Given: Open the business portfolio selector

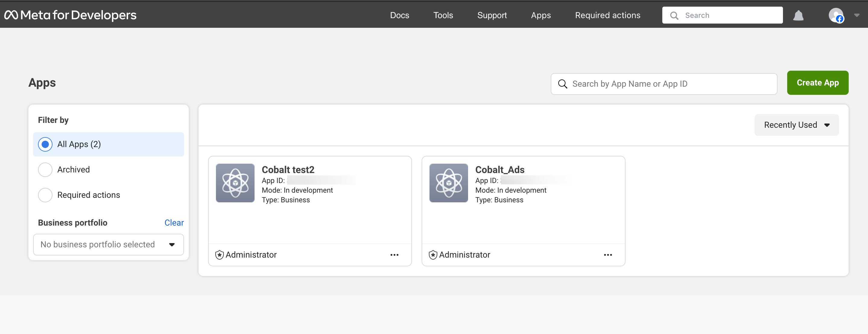Looking at the screenshot, I should tap(108, 244).
